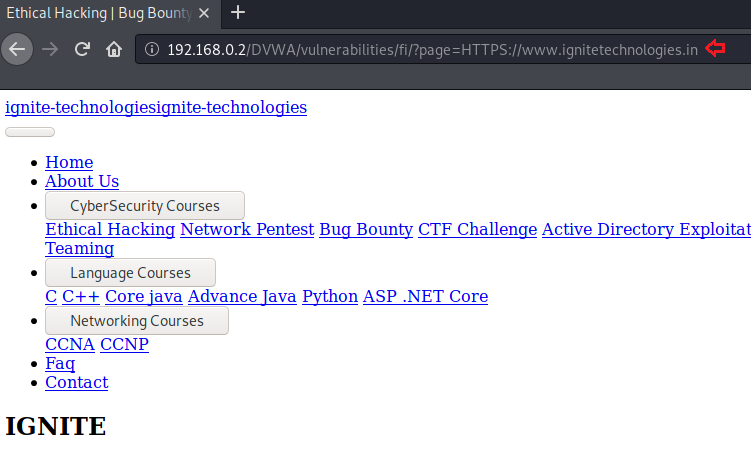The image size is (751, 457).
Task: Open the About Us link
Action: (x=82, y=181)
